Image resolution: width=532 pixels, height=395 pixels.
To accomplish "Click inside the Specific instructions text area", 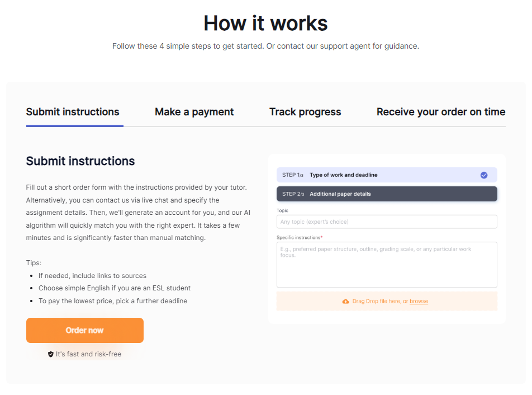I will 387,265.
